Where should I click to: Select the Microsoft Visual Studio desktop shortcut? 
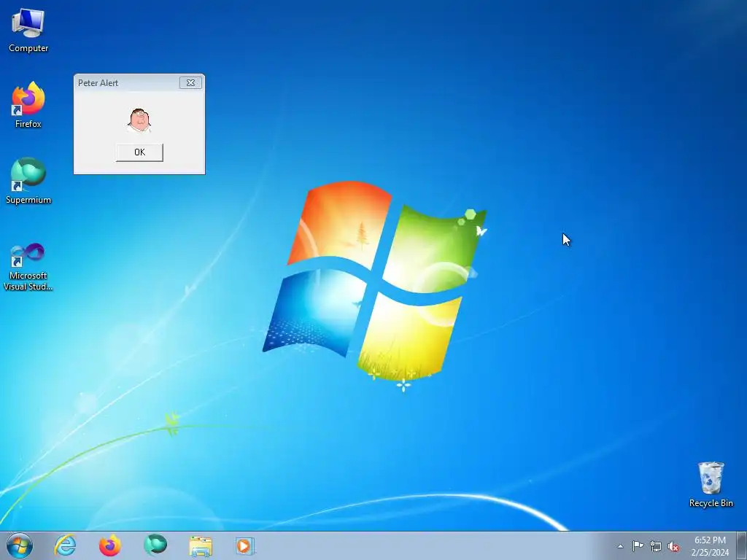[28, 267]
